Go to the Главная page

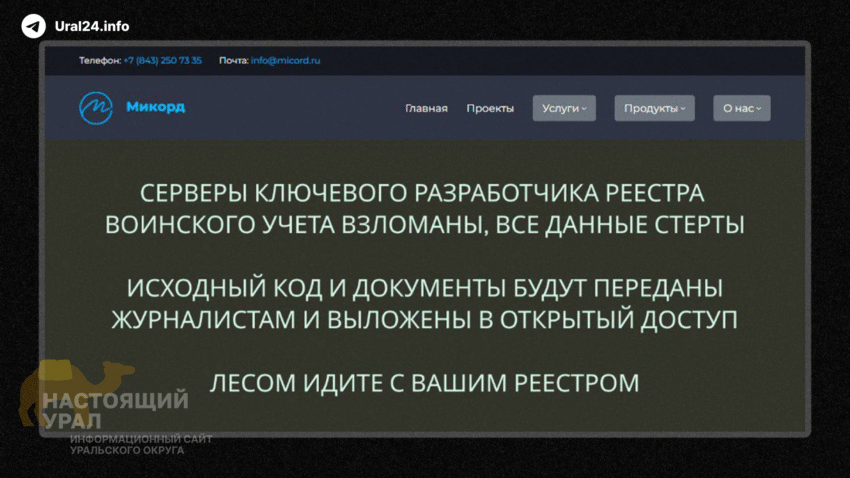click(426, 109)
